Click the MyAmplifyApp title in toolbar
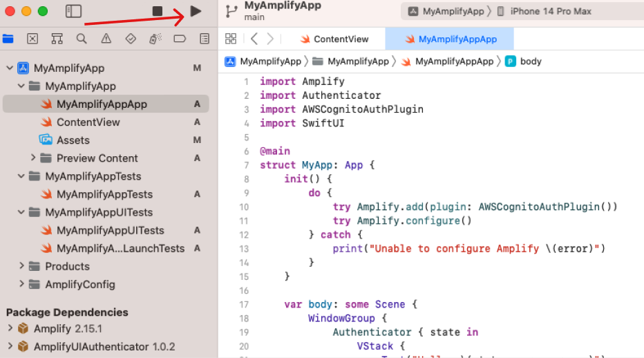The image size is (644, 358). pyautogui.click(x=283, y=6)
